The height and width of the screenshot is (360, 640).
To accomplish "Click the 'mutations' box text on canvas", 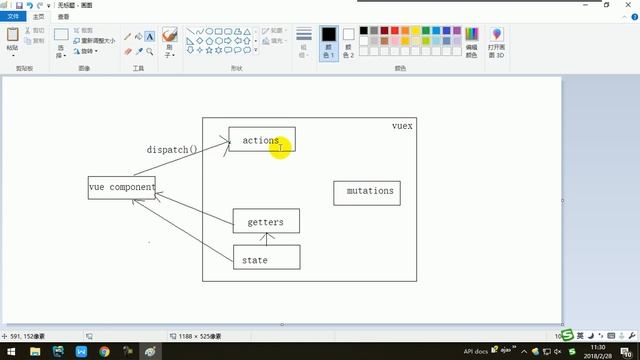I will [370, 191].
